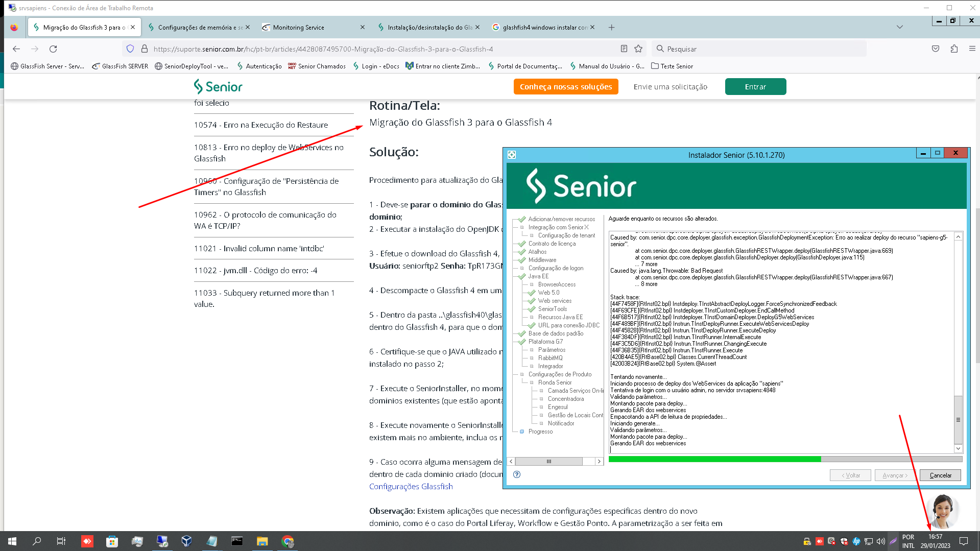Select Progresso tree step
This screenshot has width=980, height=551.
pos(540,432)
